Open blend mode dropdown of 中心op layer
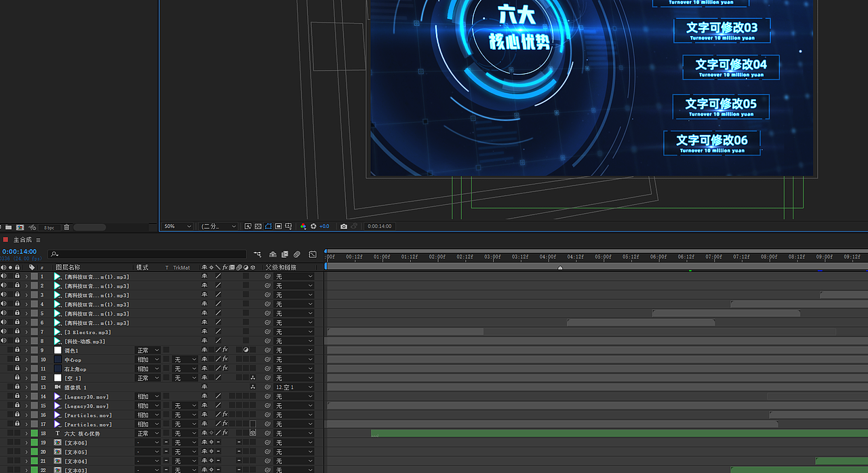This screenshot has height=473, width=868. pos(149,360)
